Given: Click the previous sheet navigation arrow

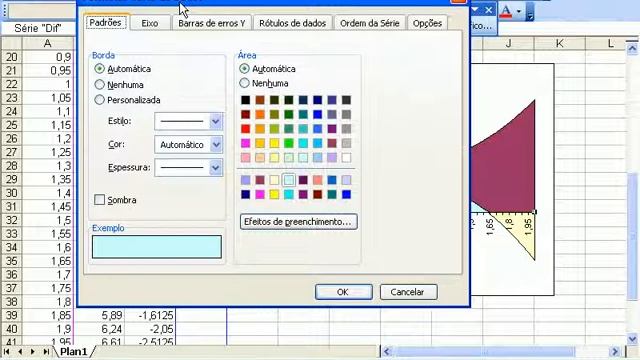Looking at the screenshot, I should [20, 351].
